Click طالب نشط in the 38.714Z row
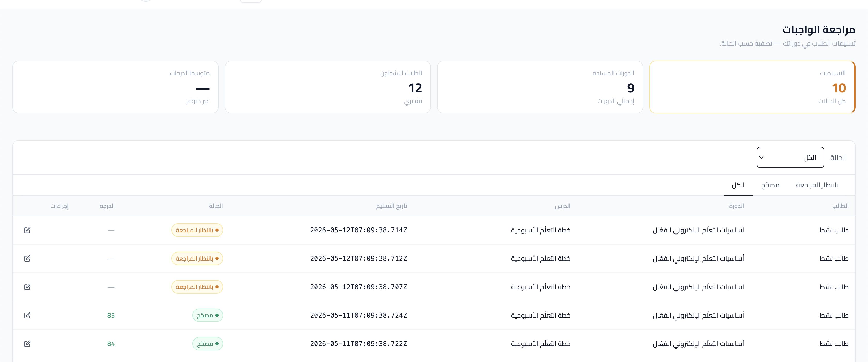 click(834, 230)
